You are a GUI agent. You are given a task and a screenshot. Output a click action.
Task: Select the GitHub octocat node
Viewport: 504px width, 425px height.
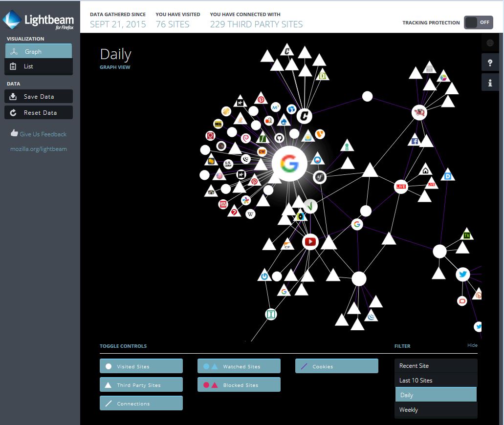279,138
